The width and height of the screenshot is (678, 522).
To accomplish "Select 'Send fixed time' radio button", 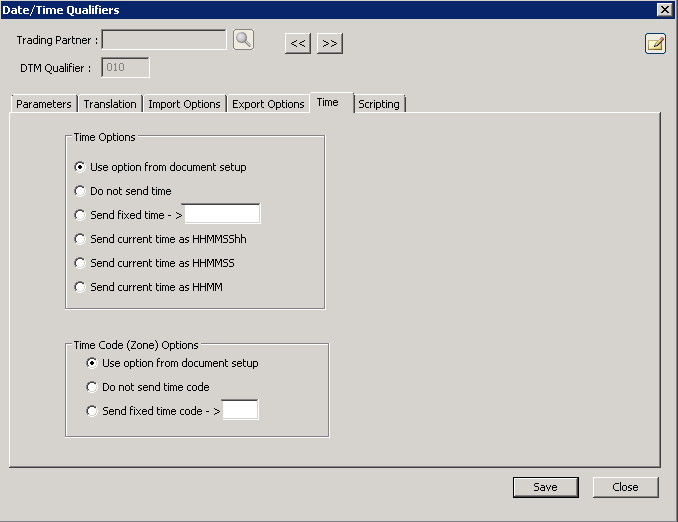I will point(81,214).
